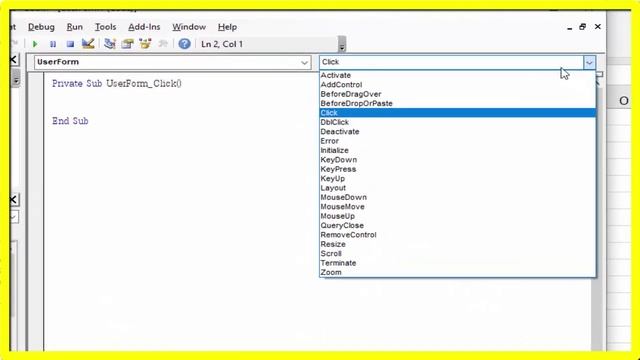
Task: Open the toolbar options overflow arrow
Action: 342,44
